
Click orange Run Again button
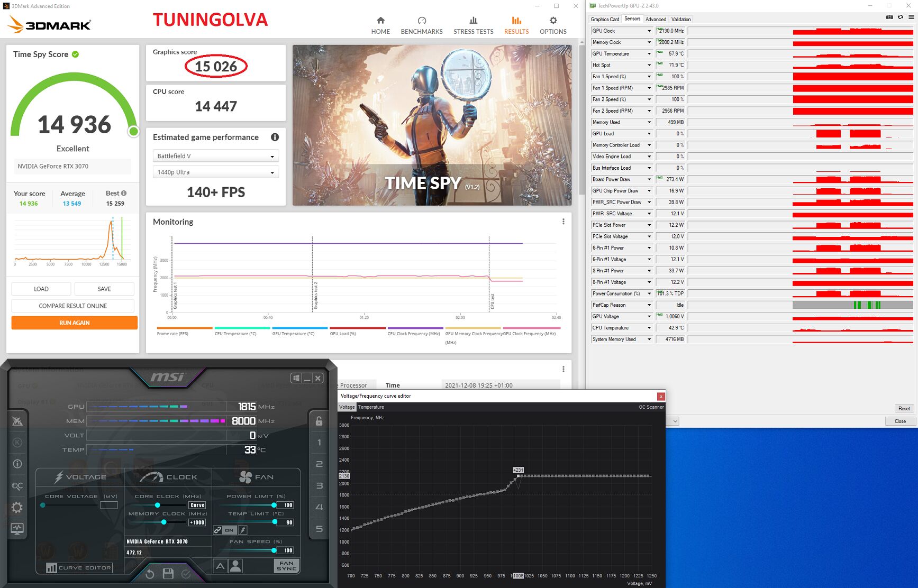[x=75, y=323]
